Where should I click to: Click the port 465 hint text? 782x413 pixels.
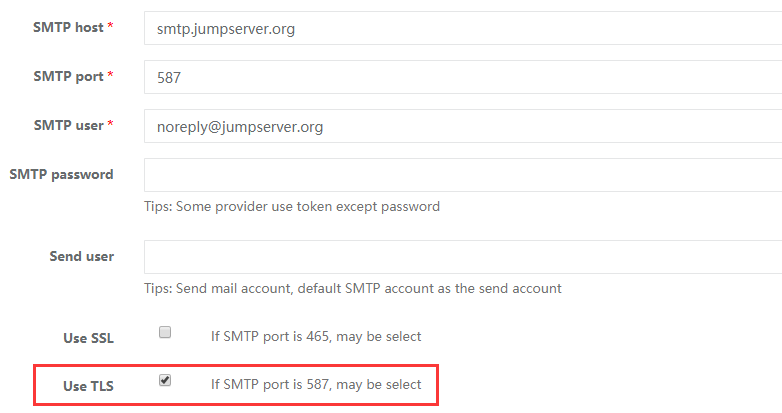pos(315,336)
